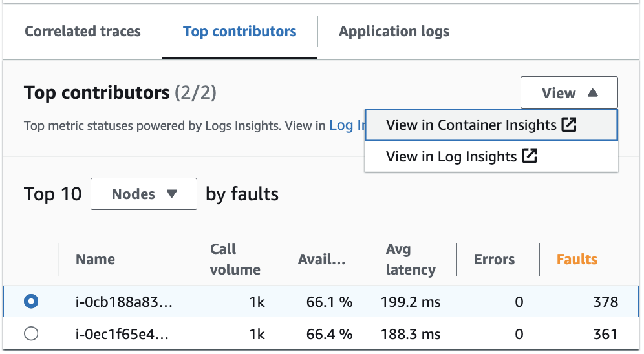
Task: Open the Log Insights link in description
Action: [347, 125]
